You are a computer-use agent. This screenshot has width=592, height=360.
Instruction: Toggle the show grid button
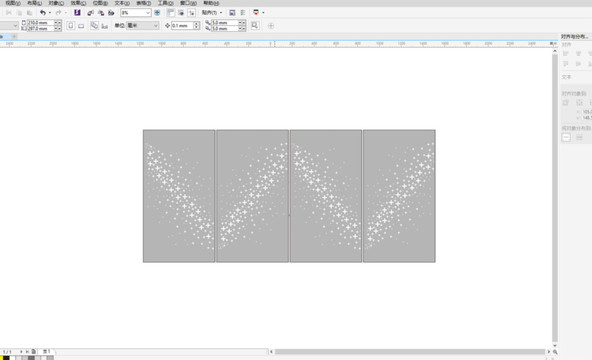181,12
